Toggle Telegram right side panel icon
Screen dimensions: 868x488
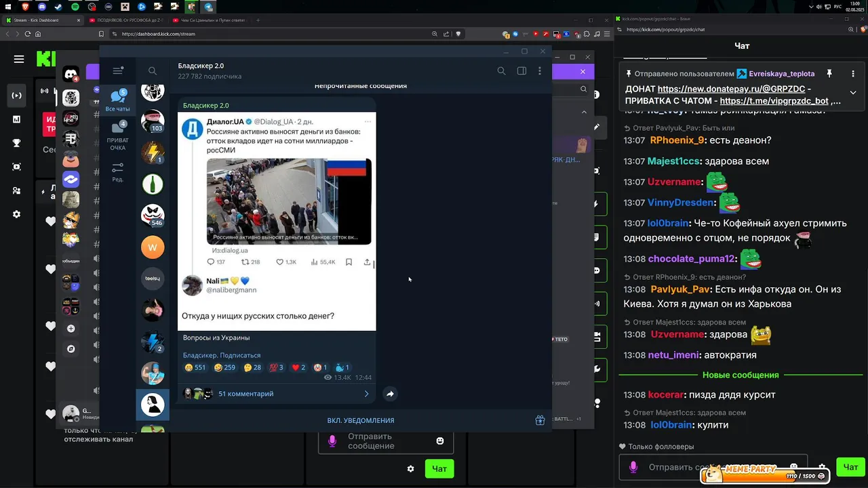click(521, 70)
